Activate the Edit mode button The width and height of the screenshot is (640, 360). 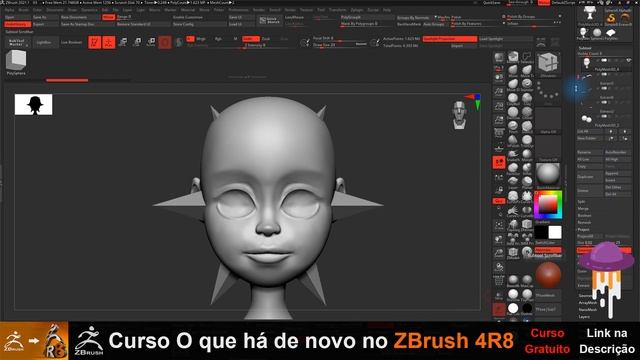pos(95,42)
